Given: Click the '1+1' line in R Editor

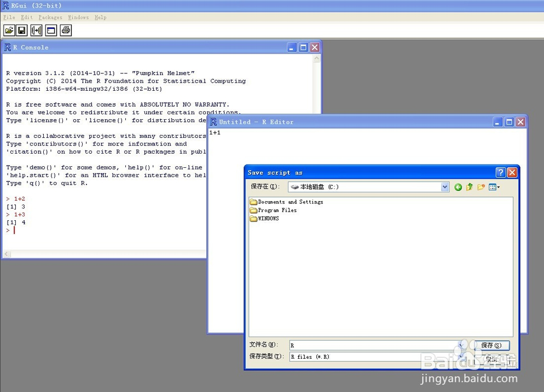Looking at the screenshot, I should click(215, 132).
